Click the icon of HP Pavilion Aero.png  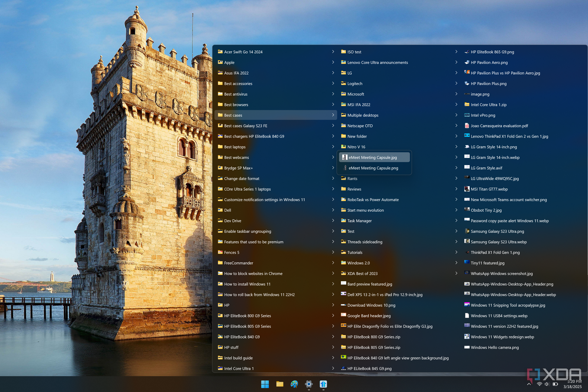467,62
